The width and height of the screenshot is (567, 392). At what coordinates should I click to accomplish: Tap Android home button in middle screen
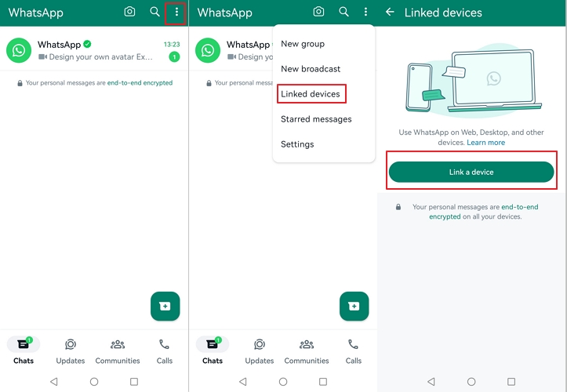click(283, 382)
